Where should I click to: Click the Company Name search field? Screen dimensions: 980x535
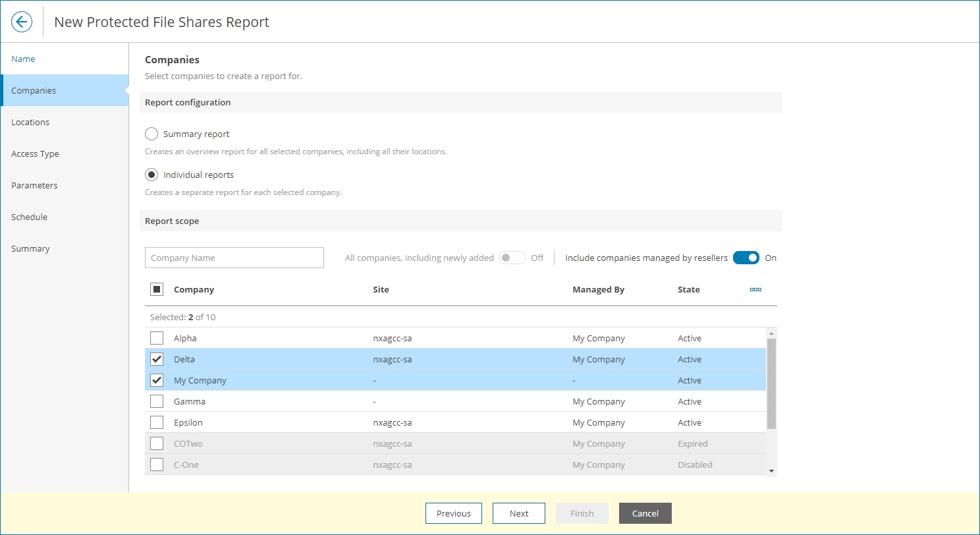click(234, 258)
